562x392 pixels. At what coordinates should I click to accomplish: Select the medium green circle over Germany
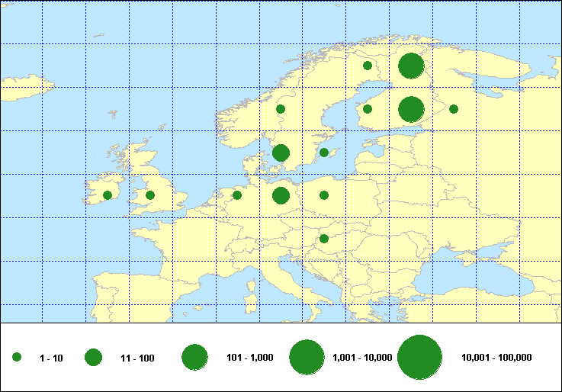(x=281, y=195)
